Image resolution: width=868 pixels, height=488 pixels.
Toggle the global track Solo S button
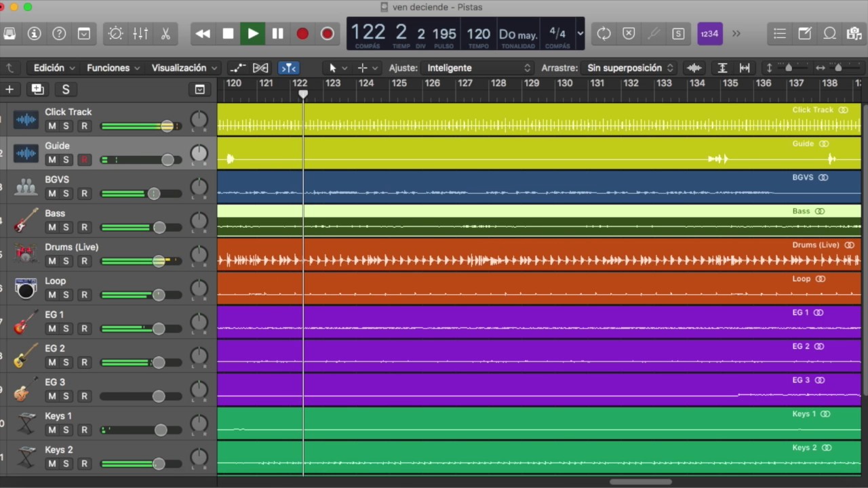[x=66, y=89]
